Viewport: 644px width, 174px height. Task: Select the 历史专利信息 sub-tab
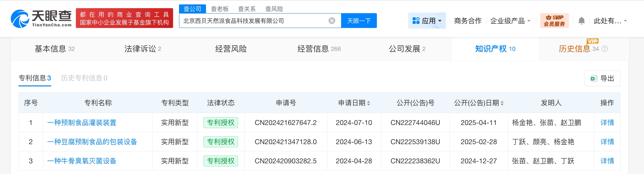coord(84,78)
